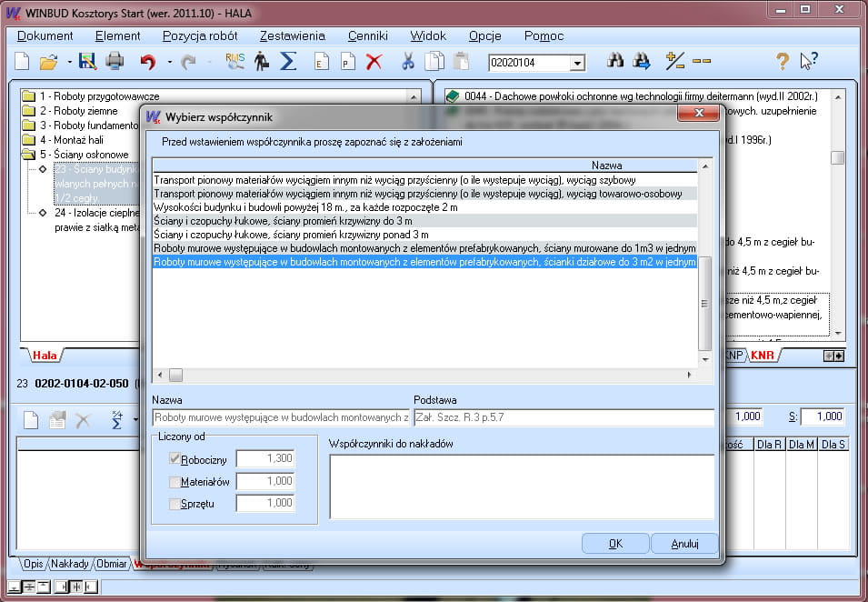Toggle the Robocizny checkbox
Image resolution: width=868 pixels, height=602 pixels.
click(175, 459)
